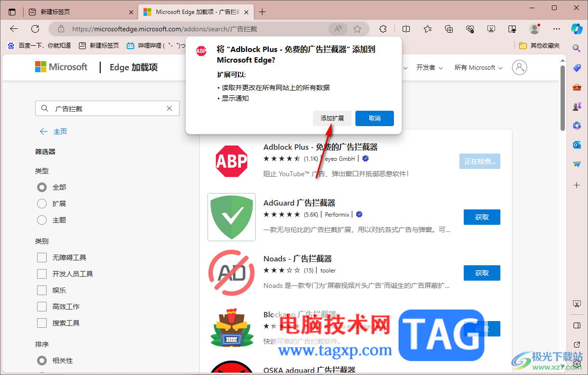Open Copilot icon in sidebar
The width and height of the screenshot is (588, 375).
(x=576, y=28)
